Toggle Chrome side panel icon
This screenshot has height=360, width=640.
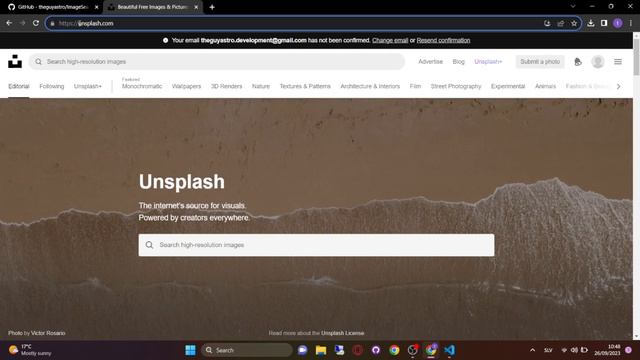pos(604,23)
